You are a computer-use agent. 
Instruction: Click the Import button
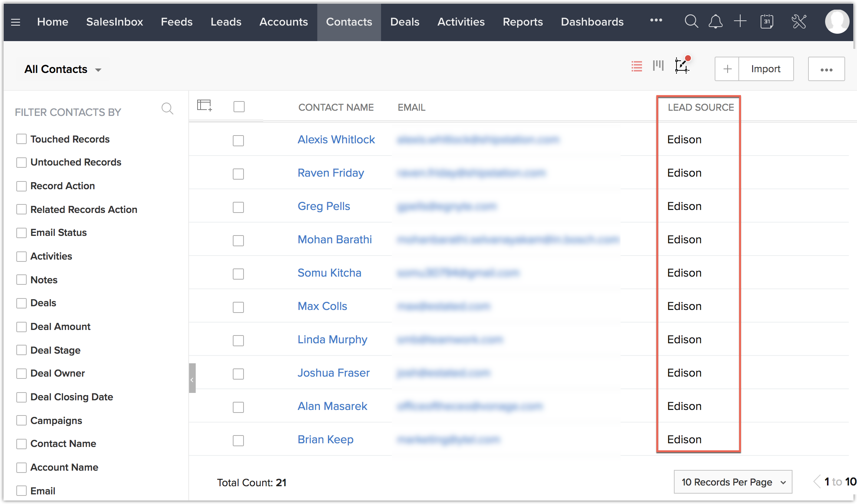click(x=766, y=69)
